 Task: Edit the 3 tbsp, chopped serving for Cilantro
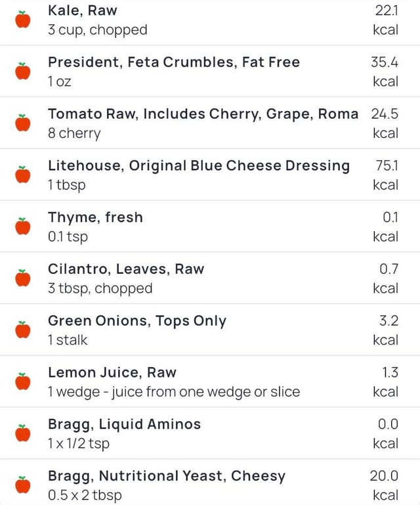click(x=100, y=288)
